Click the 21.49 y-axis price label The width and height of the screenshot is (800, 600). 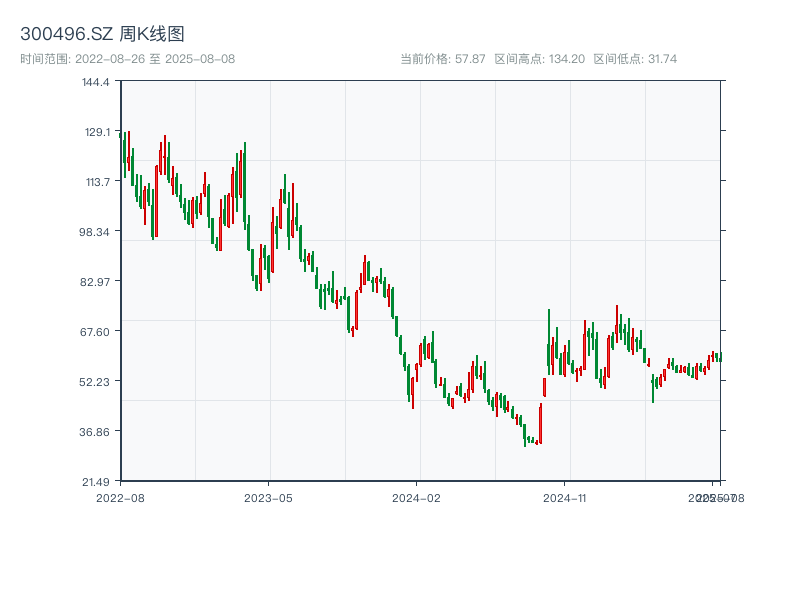tap(96, 481)
